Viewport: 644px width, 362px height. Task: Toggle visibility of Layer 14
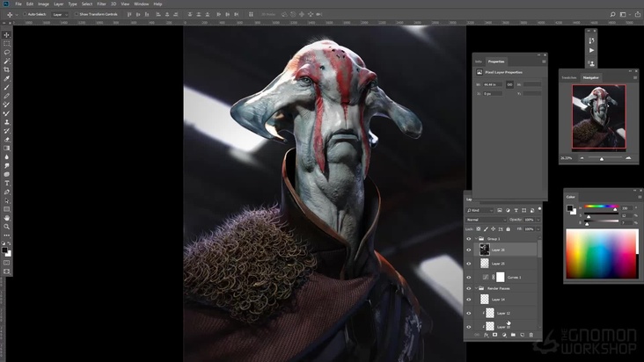(x=469, y=300)
